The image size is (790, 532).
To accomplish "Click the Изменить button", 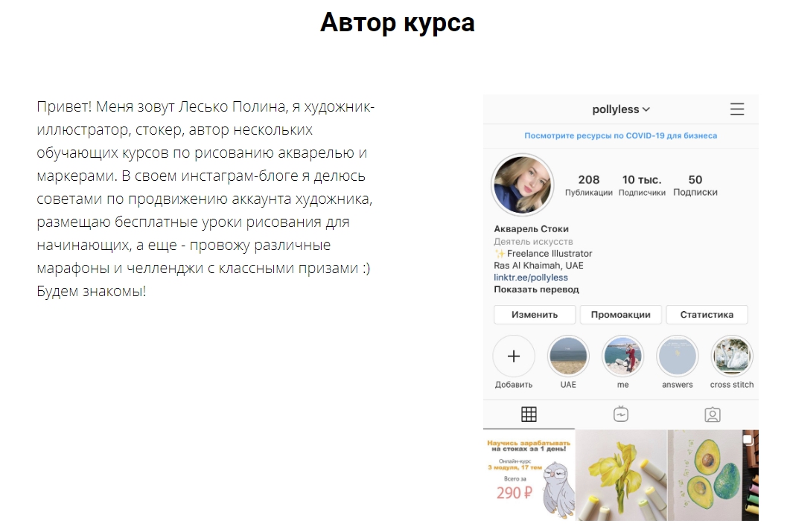I will (535, 315).
